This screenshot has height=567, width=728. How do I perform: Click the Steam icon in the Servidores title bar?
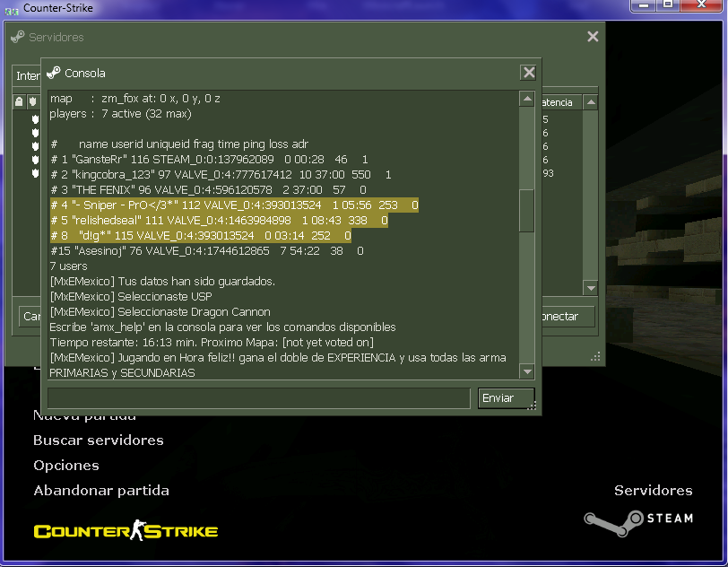pyautogui.click(x=18, y=37)
